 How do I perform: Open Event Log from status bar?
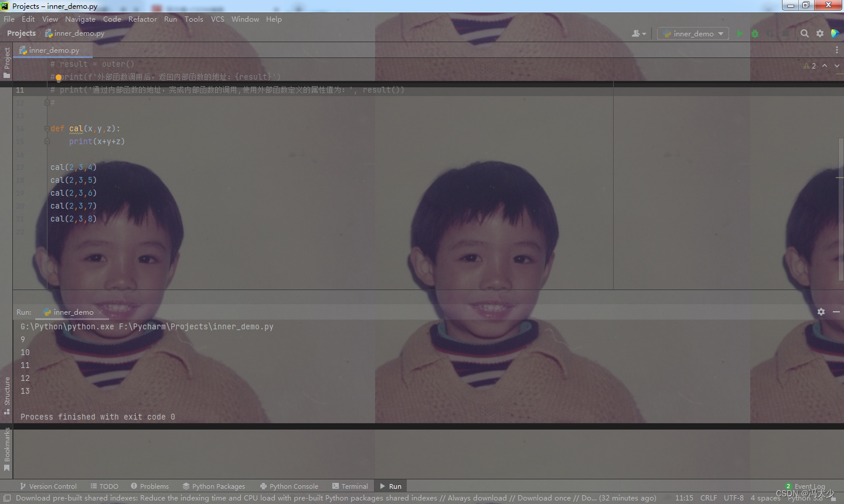pyautogui.click(x=805, y=486)
